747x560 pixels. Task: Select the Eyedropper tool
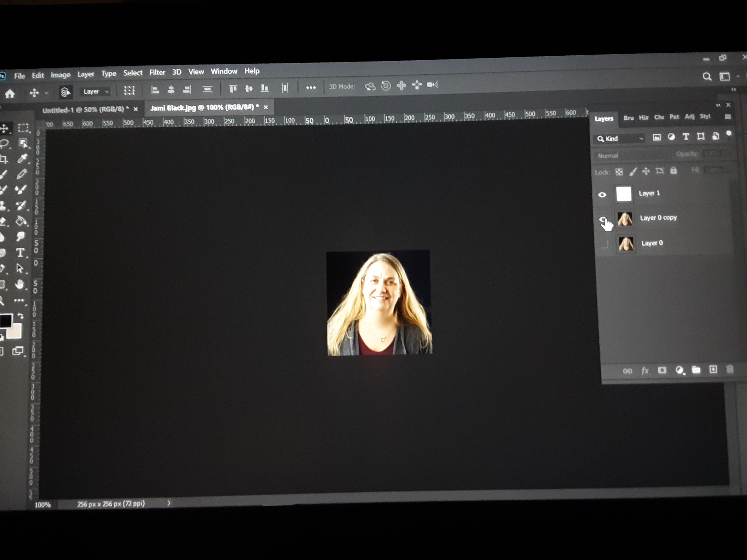coord(22,158)
